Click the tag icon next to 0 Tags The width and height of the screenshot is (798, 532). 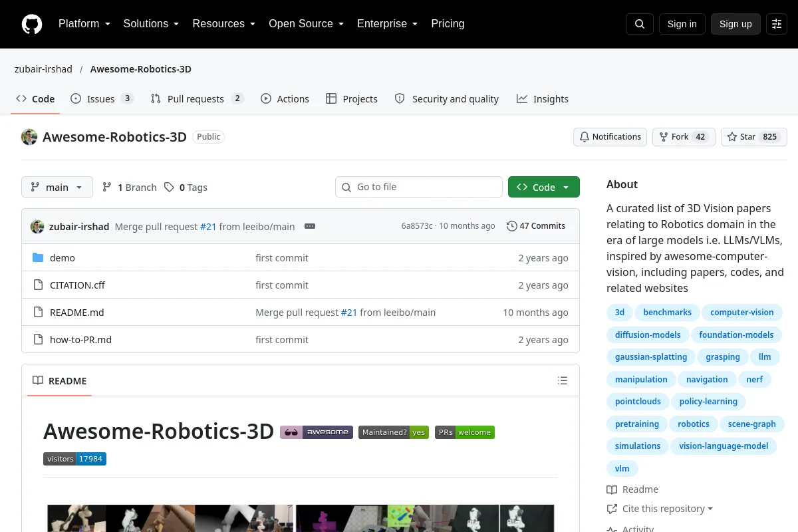click(x=170, y=188)
